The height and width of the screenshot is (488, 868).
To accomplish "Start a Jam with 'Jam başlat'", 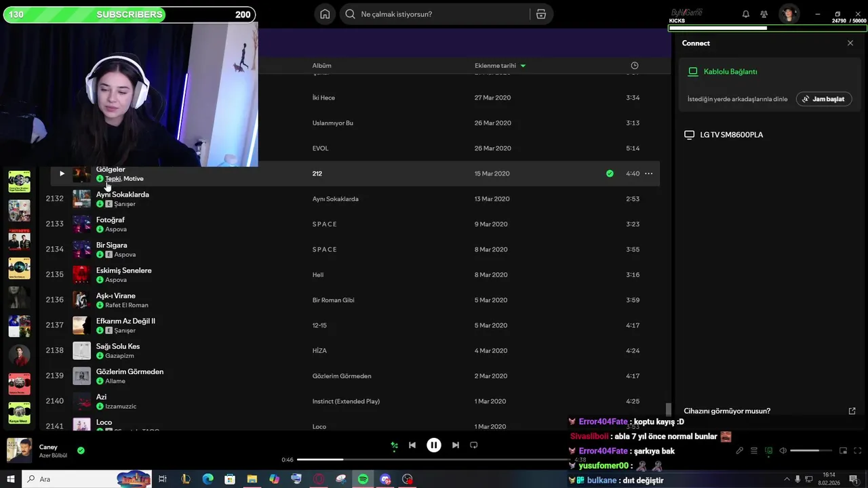I will (x=824, y=99).
